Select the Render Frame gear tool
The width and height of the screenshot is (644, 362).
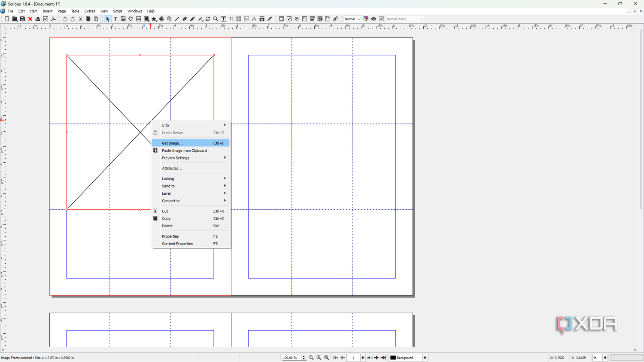131,19
